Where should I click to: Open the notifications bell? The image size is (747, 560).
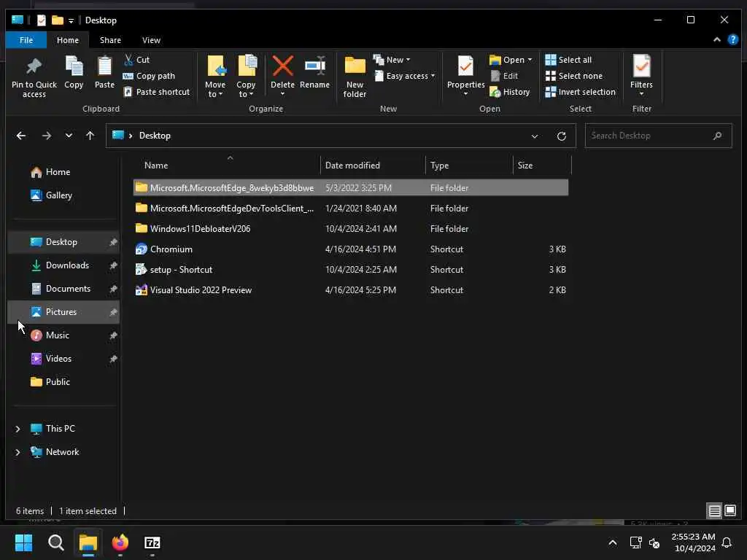coord(727,542)
